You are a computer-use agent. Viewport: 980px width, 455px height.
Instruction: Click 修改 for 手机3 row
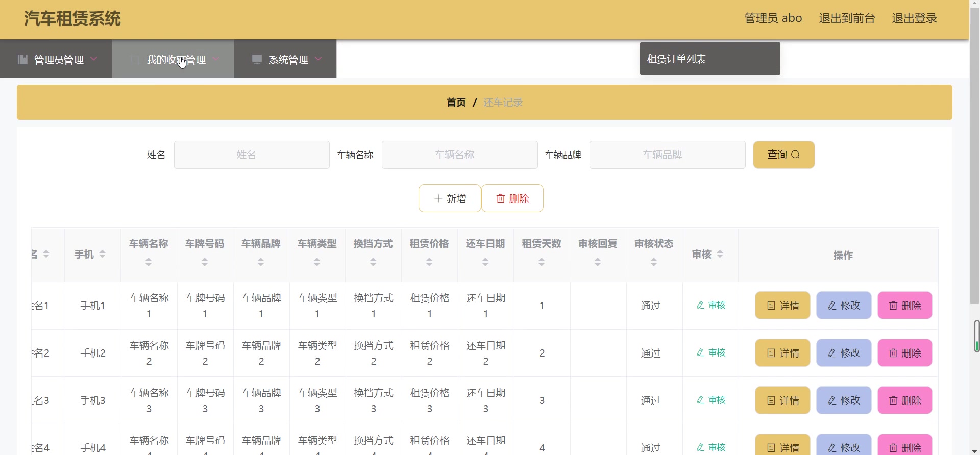844,400
